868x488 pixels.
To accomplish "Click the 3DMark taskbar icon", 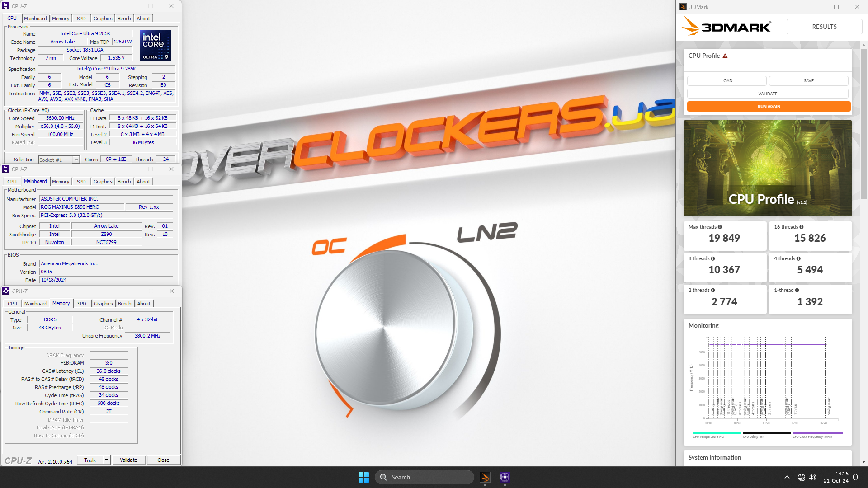I will coord(485,477).
